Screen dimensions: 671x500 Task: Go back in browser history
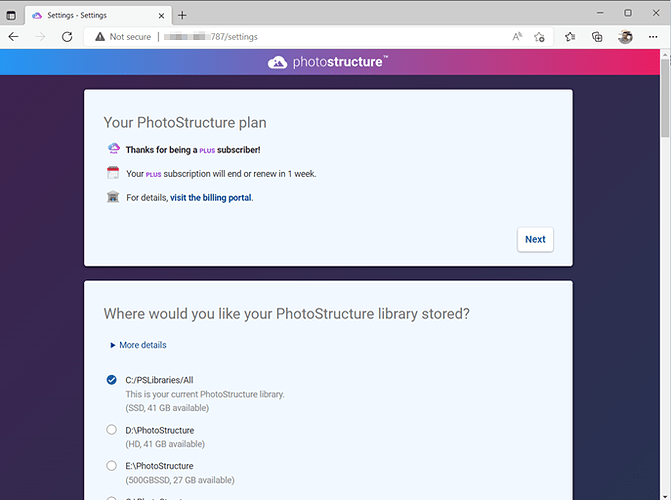[x=14, y=37]
